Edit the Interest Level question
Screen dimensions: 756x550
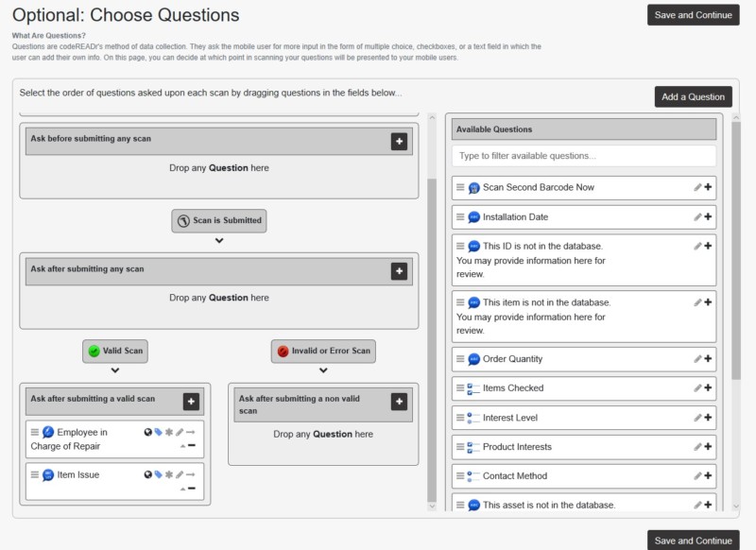click(x=697, y=417)
